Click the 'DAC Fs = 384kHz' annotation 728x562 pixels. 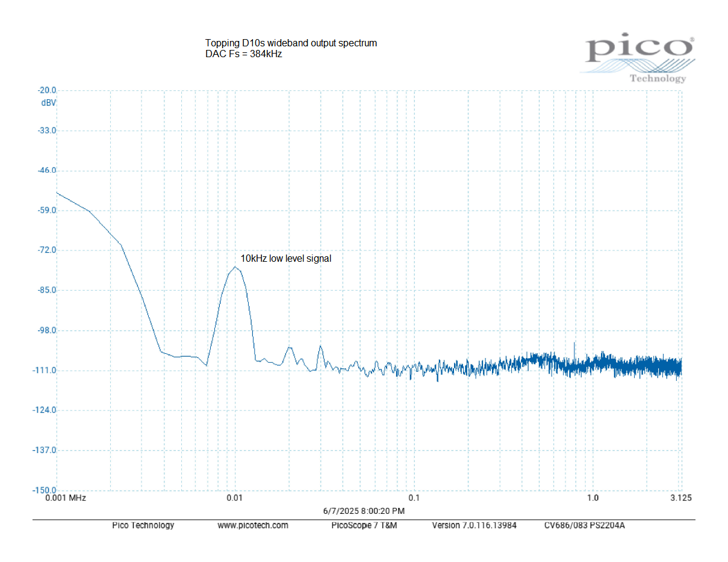(x=244, y=54)
